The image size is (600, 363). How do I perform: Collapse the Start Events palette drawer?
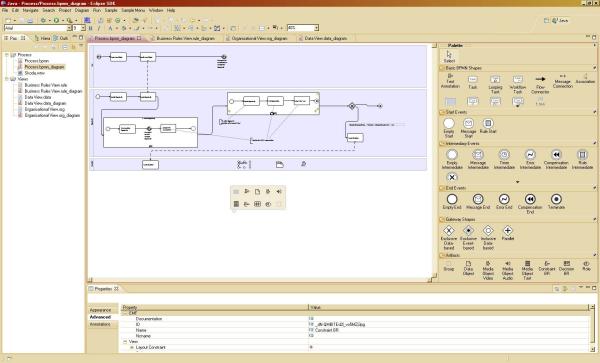pyautogui.click(x=456, y=112)
